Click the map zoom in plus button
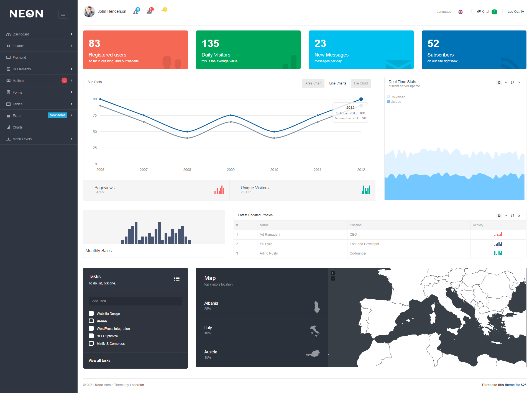 pyautogui.click(x=333, y=273)
